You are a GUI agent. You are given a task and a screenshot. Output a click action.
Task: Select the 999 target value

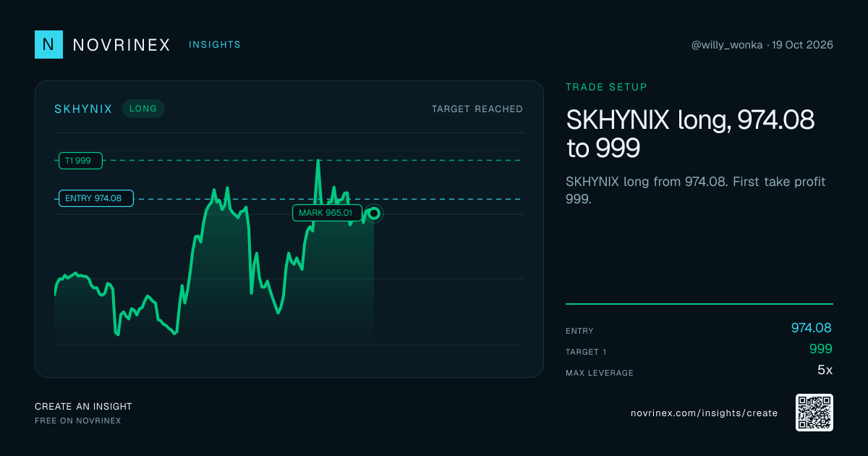click(821, 349)
